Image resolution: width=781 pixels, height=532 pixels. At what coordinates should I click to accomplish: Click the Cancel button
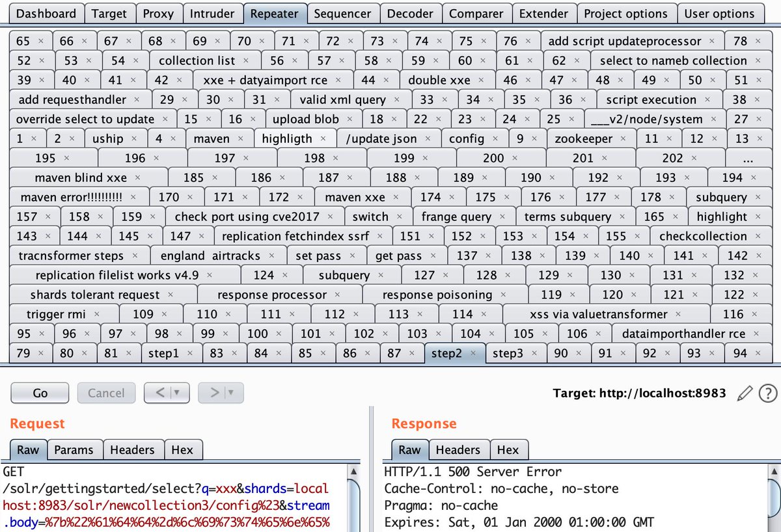[106, 393]
